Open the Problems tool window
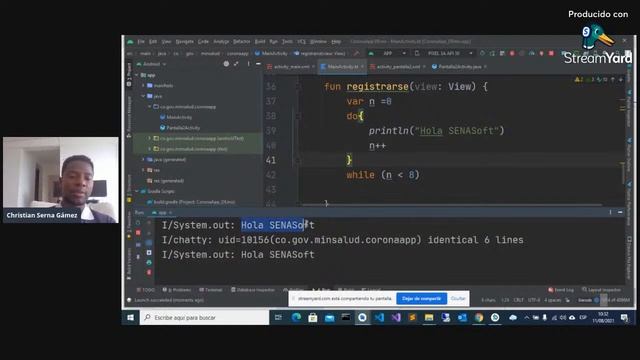640x360 pixels. coord(177,290)
